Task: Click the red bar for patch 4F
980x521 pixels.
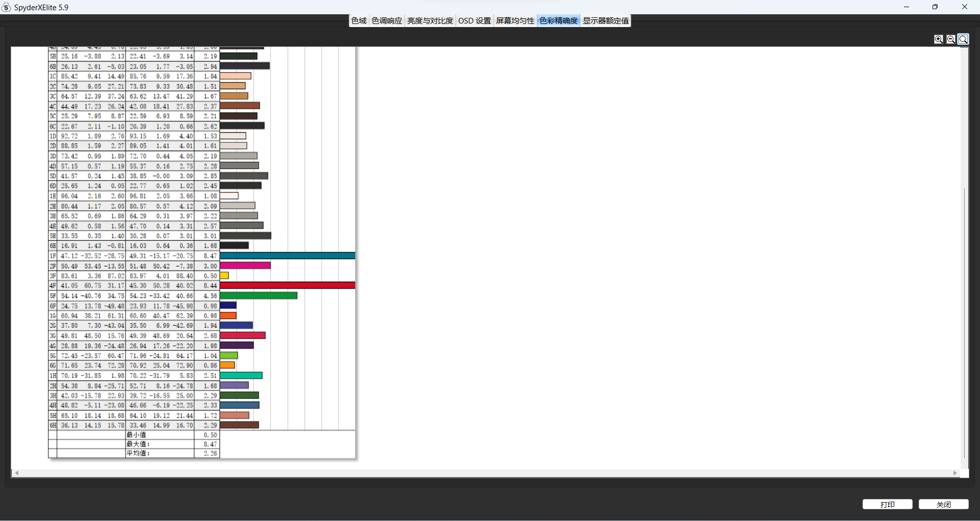Action: (287, 286)
